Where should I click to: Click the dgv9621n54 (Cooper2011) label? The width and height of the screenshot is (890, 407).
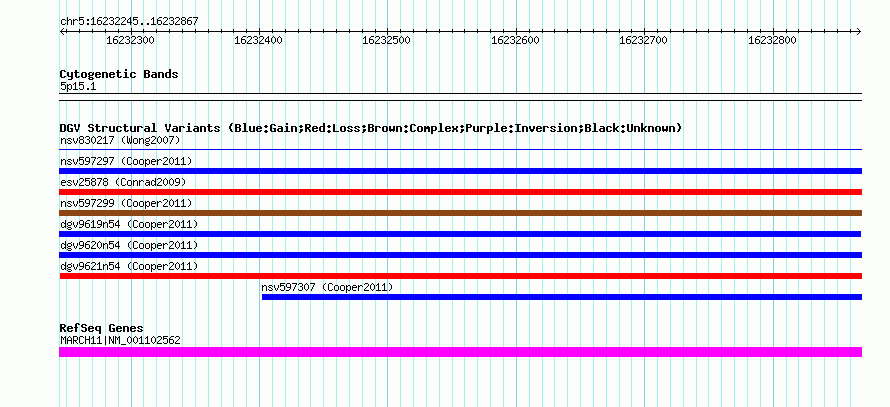pos(129,266)
